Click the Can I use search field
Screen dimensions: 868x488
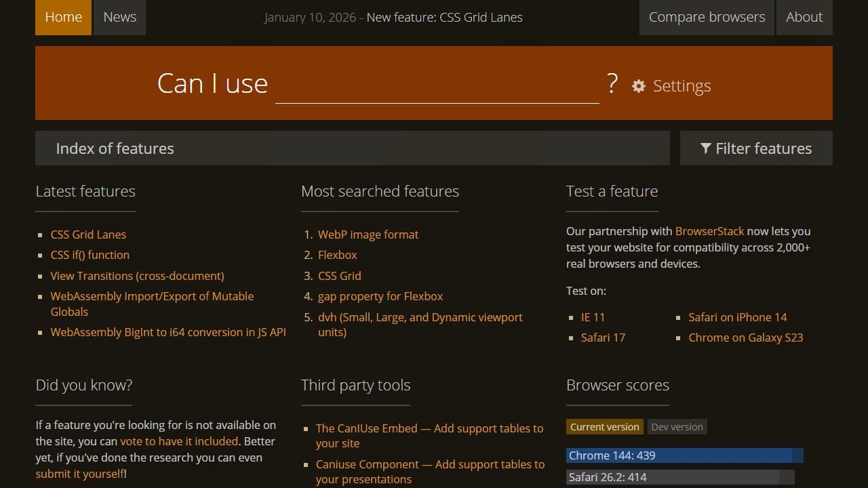[437, 90]
